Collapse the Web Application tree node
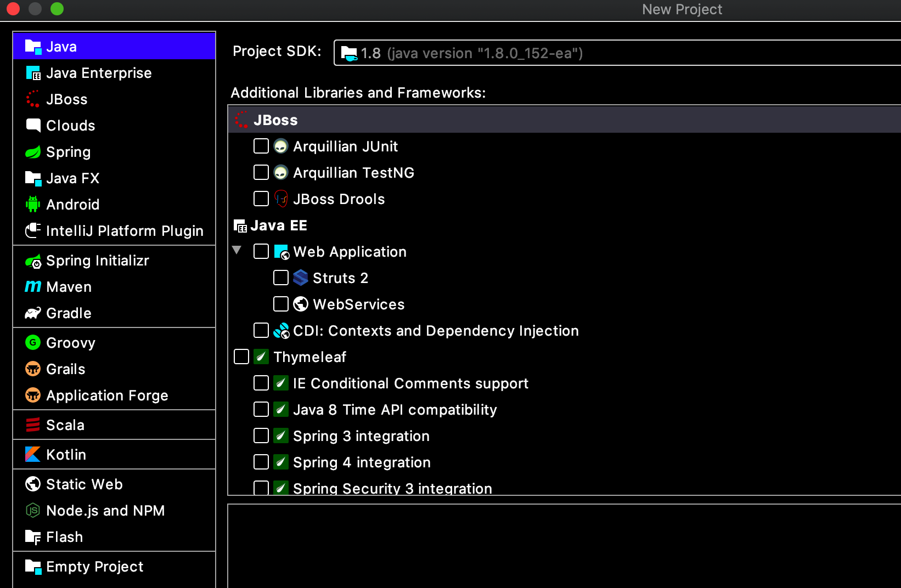 (x=237, y=251)
